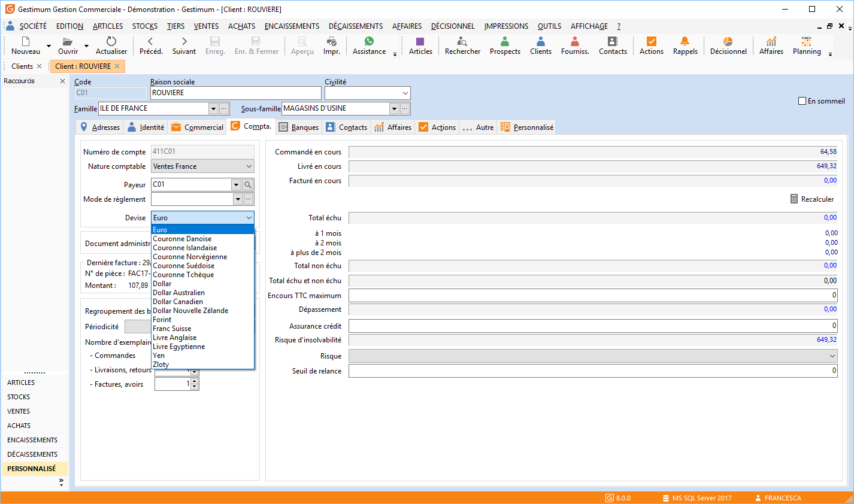
Task: Open the ENCAISSEMENTS menu
Action: [292, 26]
